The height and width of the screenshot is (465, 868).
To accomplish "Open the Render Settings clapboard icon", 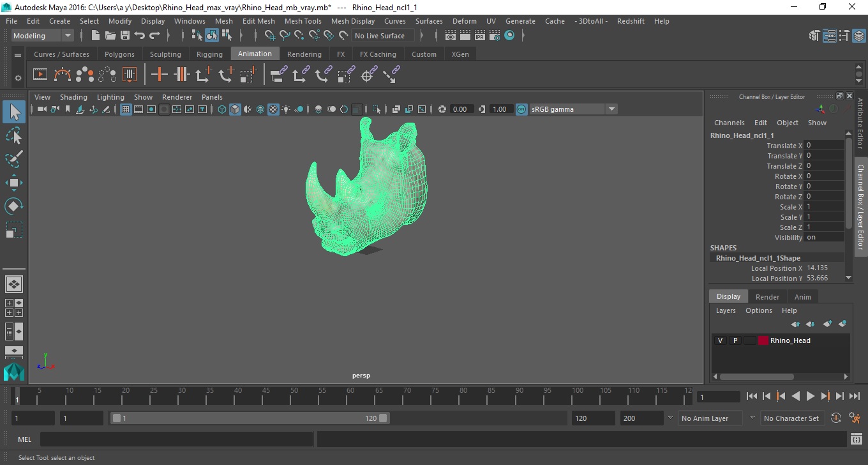I will point(495,36).
